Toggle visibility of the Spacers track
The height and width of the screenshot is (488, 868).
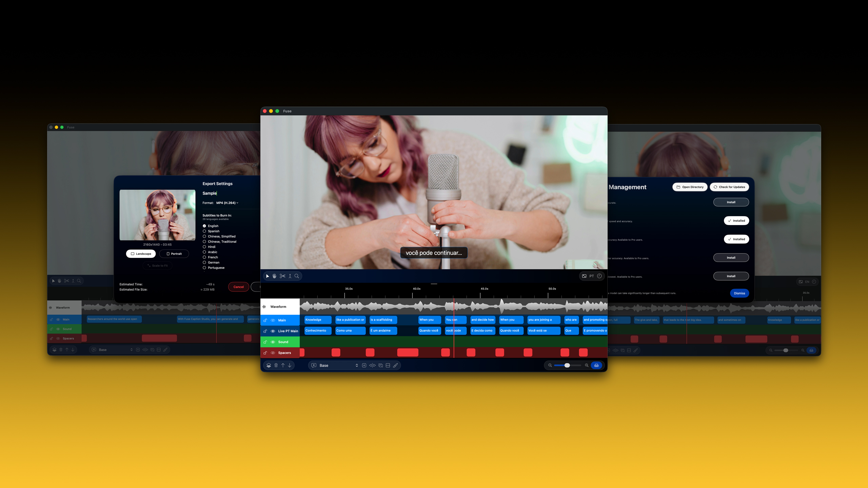[273, 353]
